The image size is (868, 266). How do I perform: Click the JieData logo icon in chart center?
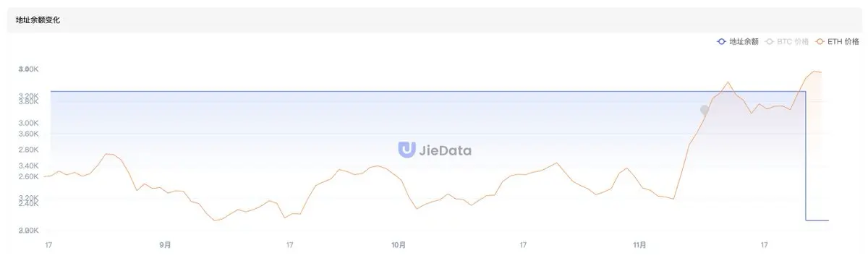pos(407,150)
